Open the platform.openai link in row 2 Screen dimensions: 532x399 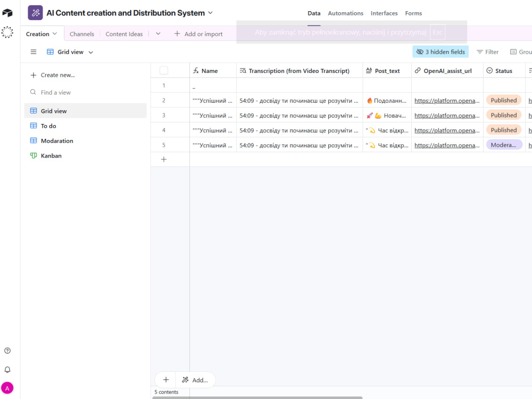tap(447, 101)
